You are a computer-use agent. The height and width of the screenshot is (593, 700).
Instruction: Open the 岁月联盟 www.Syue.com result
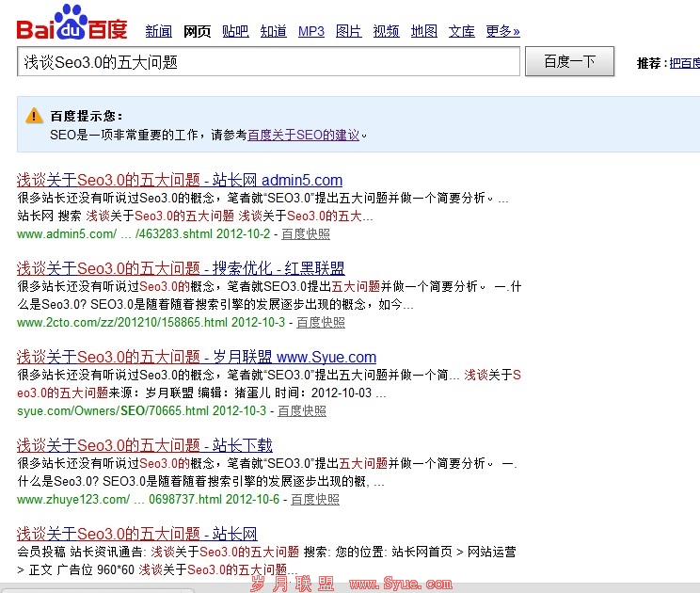coord(197,357)
